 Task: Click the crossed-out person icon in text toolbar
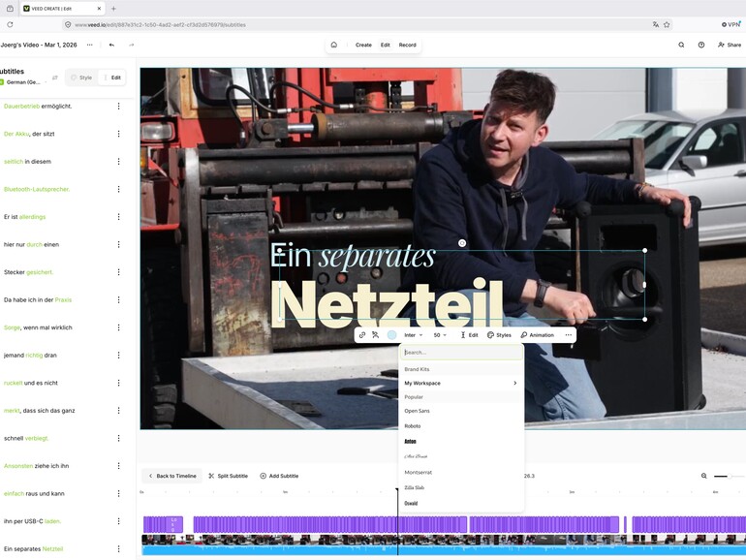tap(375, 335)
